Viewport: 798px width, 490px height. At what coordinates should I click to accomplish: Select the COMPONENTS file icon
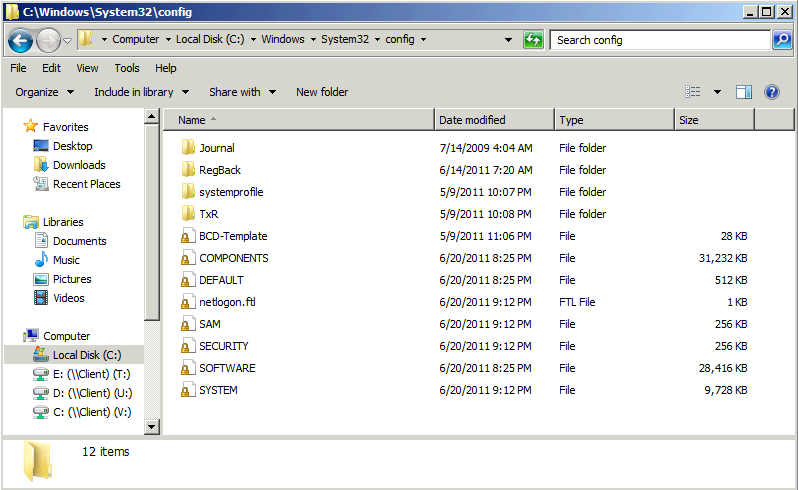[x=188, y=258]
